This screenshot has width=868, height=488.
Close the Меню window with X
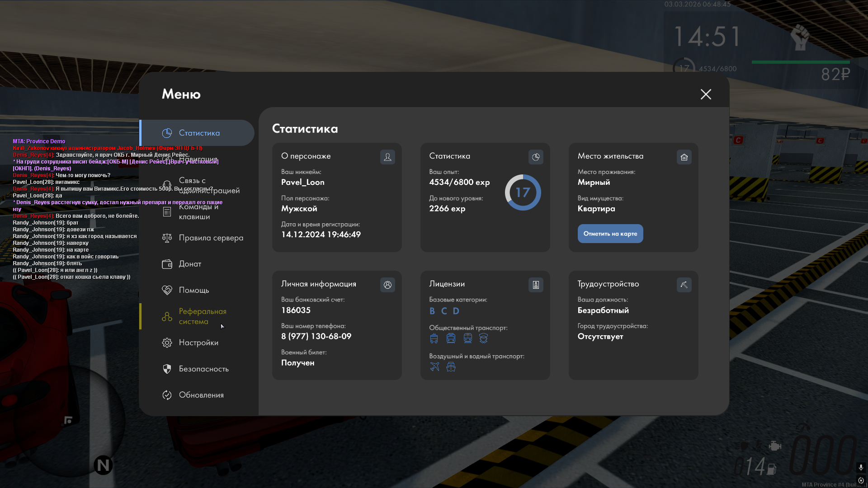[706, 94]
